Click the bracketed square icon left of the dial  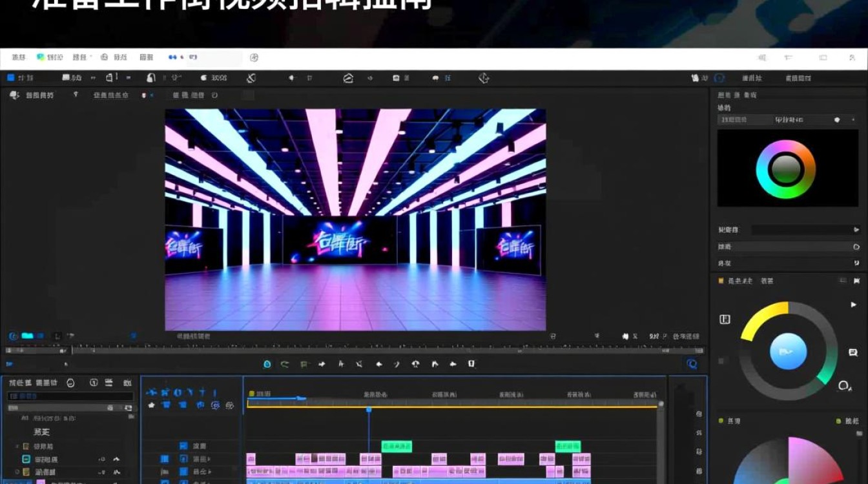[725, 319]
